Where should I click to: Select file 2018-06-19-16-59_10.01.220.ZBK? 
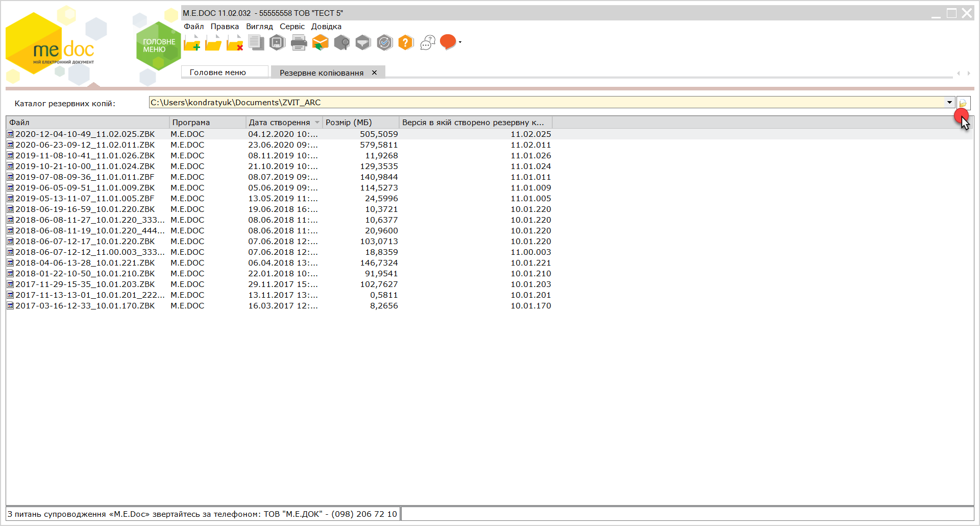click(85, 209)
